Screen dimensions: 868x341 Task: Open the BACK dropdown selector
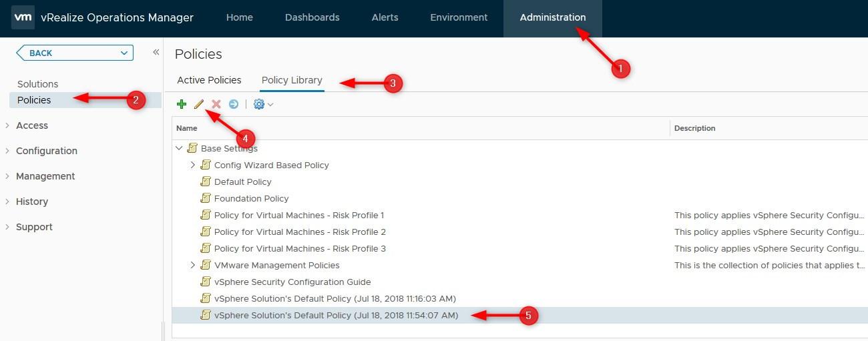(75, 53)
